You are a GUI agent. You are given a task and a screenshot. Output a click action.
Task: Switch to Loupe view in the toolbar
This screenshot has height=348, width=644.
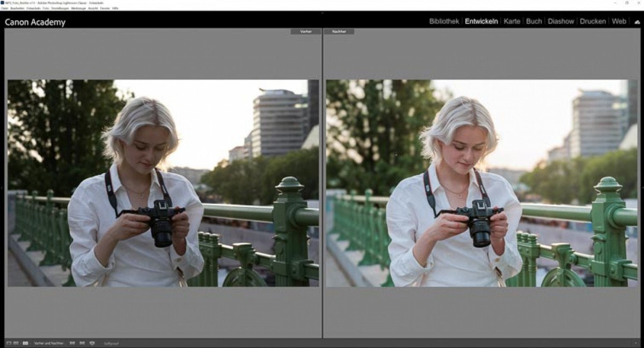(x=9, y=343)
